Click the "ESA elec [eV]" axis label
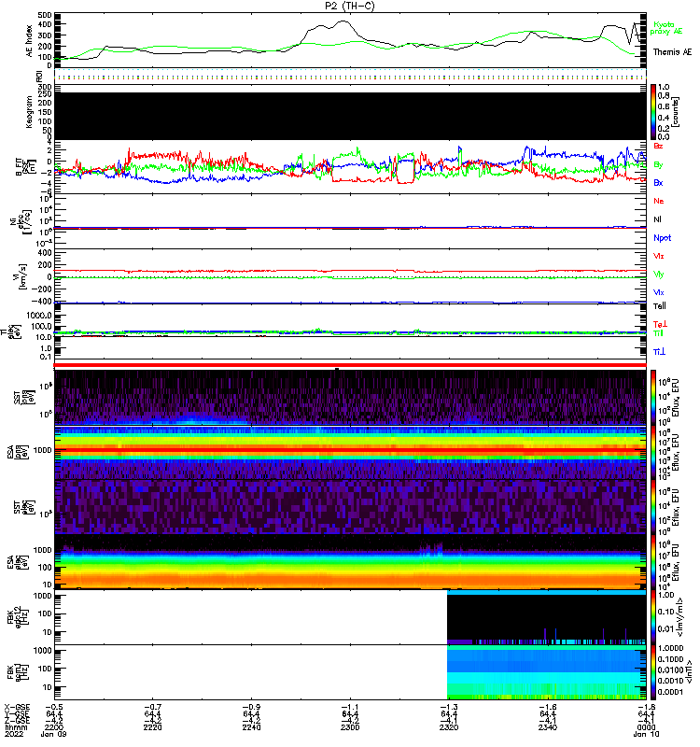This screenshot has width=700, height=747. pyautogui.click(x=16, y=562)
